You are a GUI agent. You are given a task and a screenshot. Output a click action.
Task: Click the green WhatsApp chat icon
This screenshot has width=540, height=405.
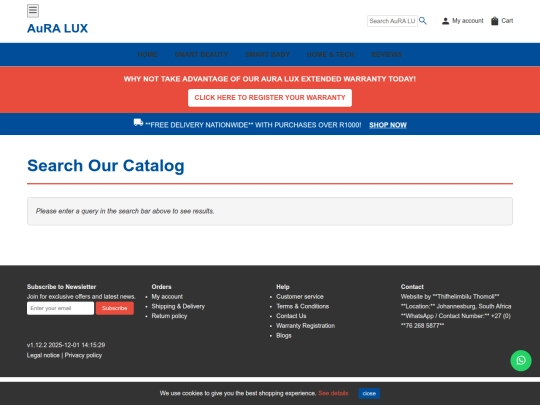(521, 361)
